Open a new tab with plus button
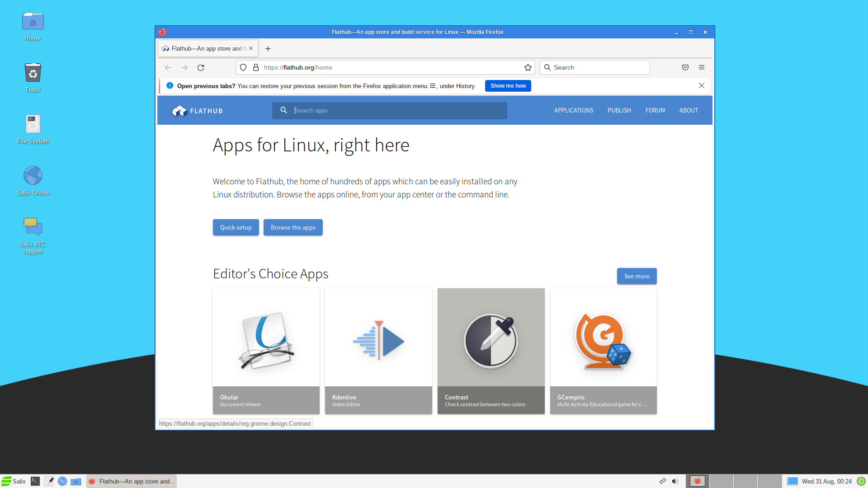This screenshot has width=868, height=488. [x=268, y=49]
